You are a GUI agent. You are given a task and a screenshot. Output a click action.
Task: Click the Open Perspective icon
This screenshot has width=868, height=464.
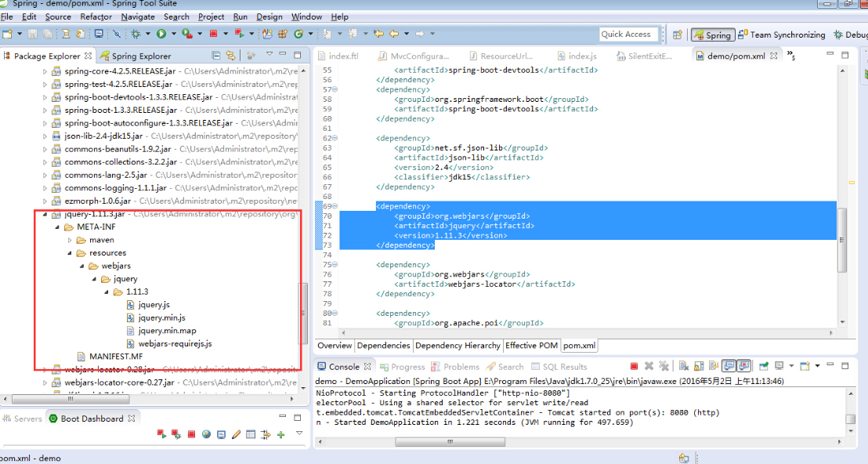(x=677, y=35)
